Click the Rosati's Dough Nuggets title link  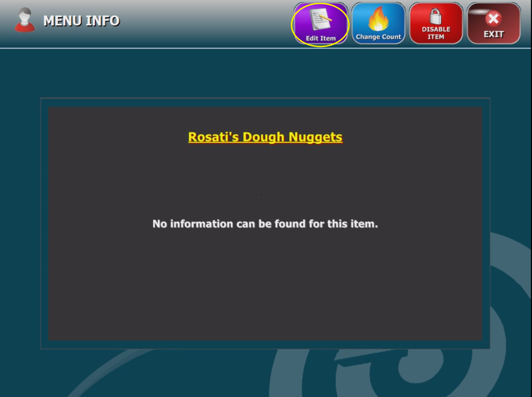[x=265, y=137]
